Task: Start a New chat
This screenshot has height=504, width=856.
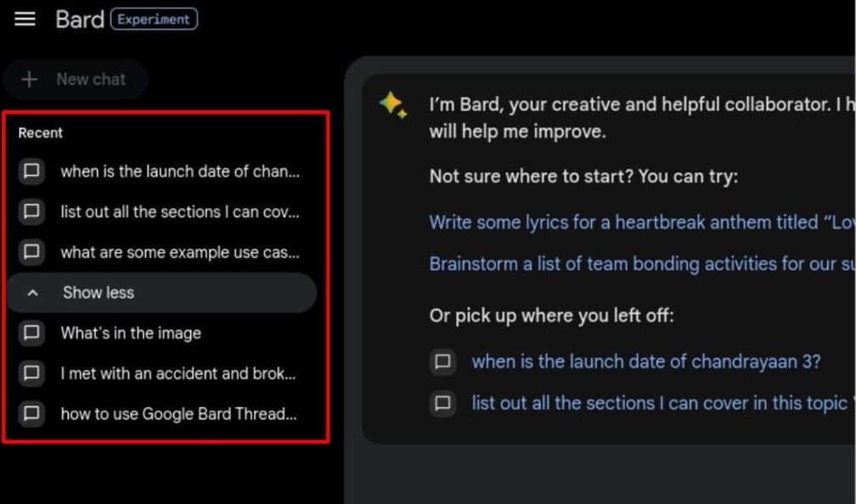Action: (76, 80)
